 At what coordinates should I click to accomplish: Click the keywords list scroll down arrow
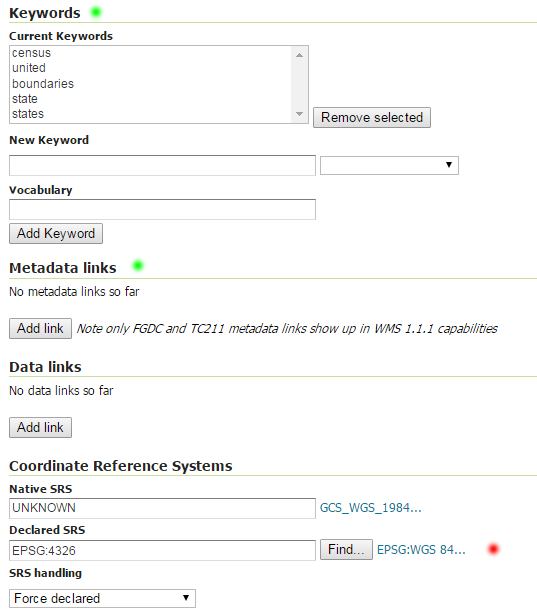299,114
